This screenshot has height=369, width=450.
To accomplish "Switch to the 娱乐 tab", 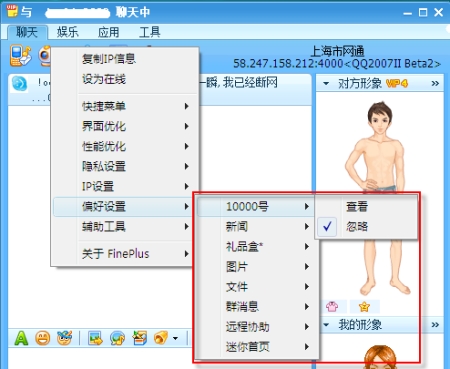I will tap(68, 32).
